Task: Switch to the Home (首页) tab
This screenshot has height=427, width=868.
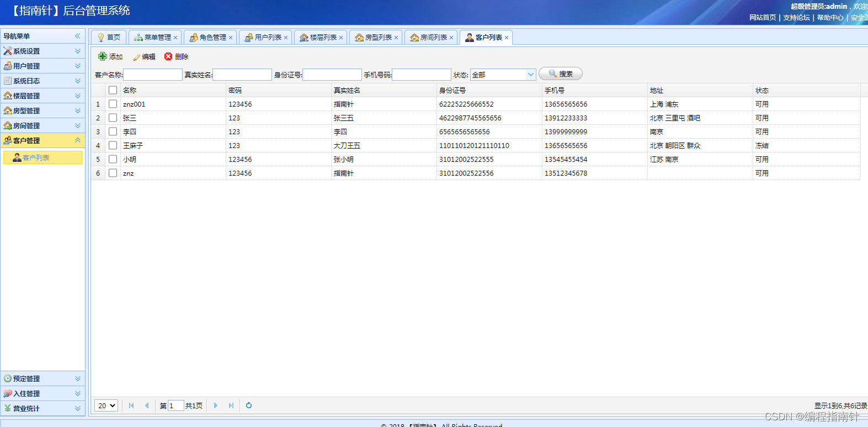Action: (109, 37)
